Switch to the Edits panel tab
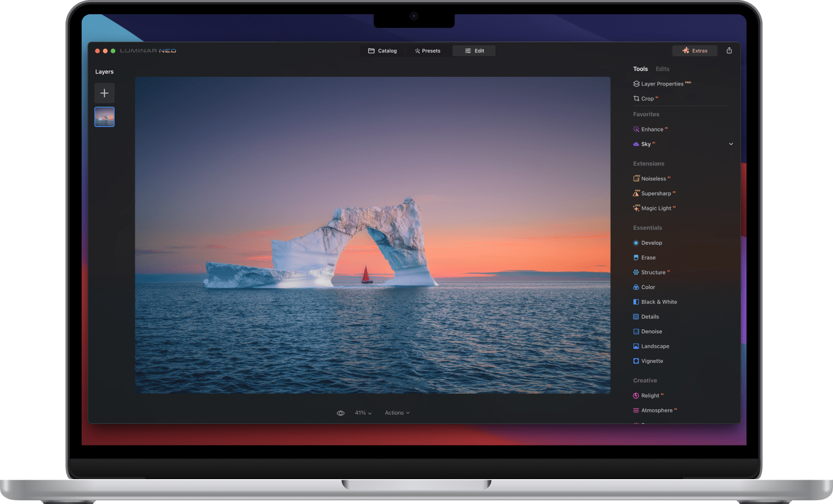Viewport: 833px width, 504px height. (663, 69)
